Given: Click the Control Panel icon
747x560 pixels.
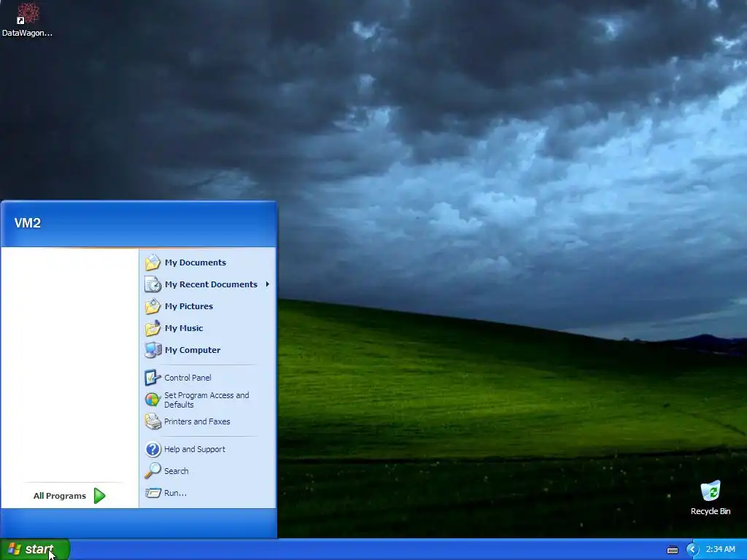Looking at the screenshot, I should point(152,378).
